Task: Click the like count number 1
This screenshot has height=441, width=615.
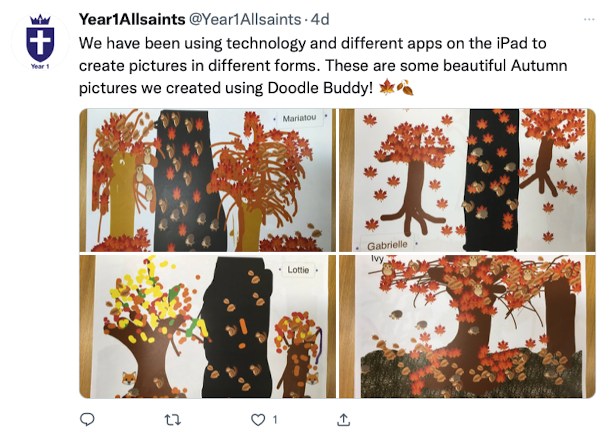Action: click(275, 420)
